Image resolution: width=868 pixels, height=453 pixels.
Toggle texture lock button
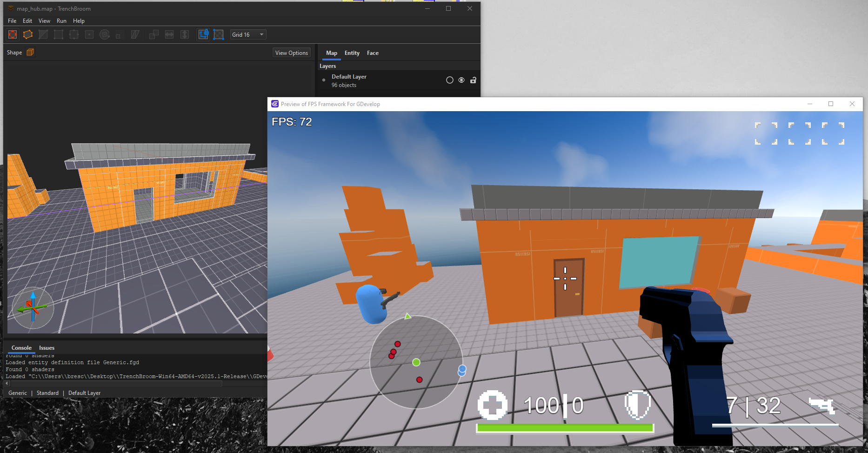coord(203,34)
